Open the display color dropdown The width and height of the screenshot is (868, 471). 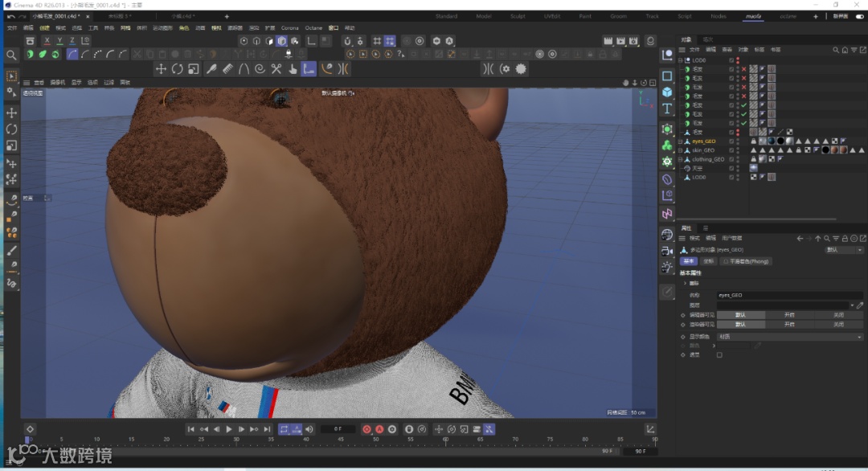790,337
